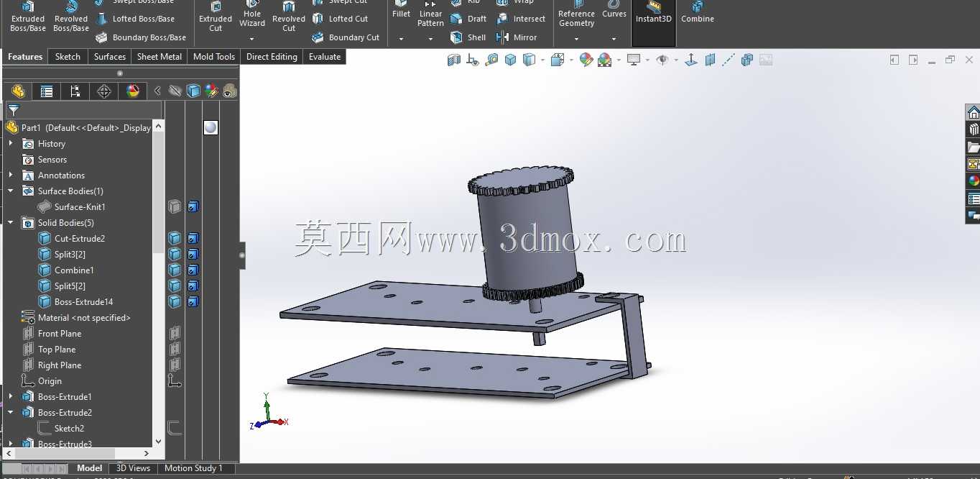Toggle display mode of Cut-Extrude2 body
Image resolution: width=980 pixels, height=479 pixels.
click(x=193, y=239)
